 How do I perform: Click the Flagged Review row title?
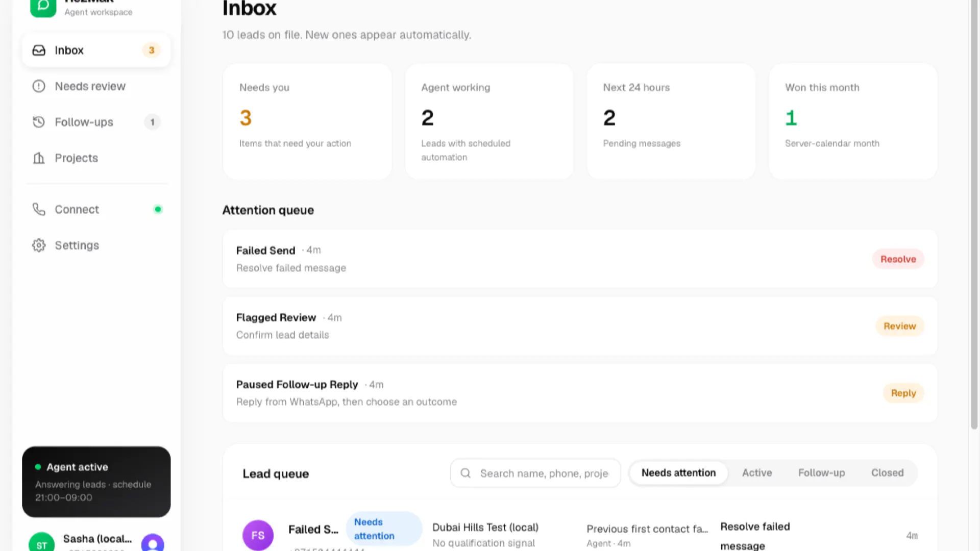(276, 317)
